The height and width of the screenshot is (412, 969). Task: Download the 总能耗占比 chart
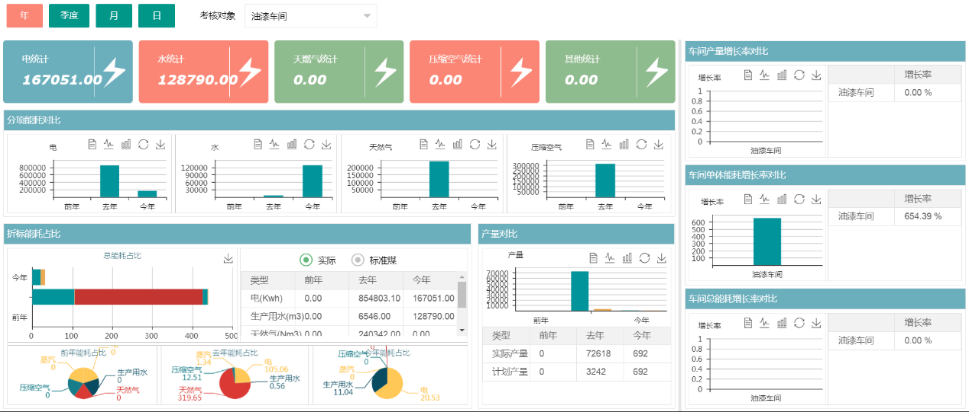228,259
